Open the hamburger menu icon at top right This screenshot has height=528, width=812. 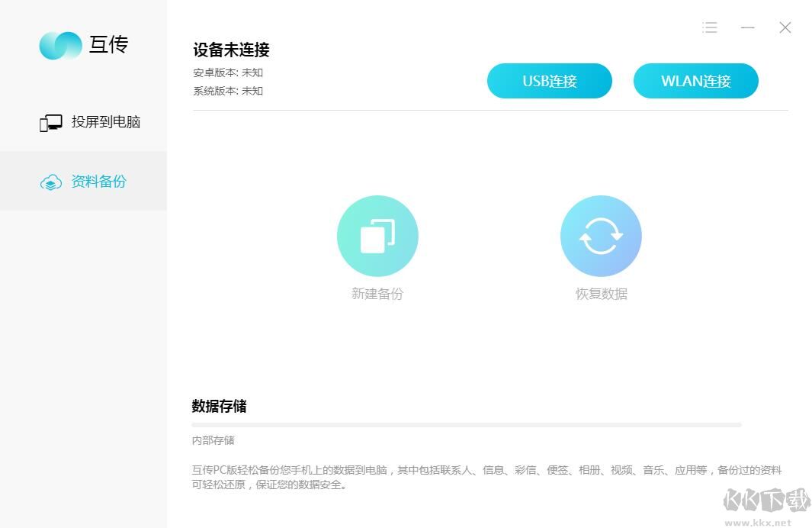pos(709,27)
